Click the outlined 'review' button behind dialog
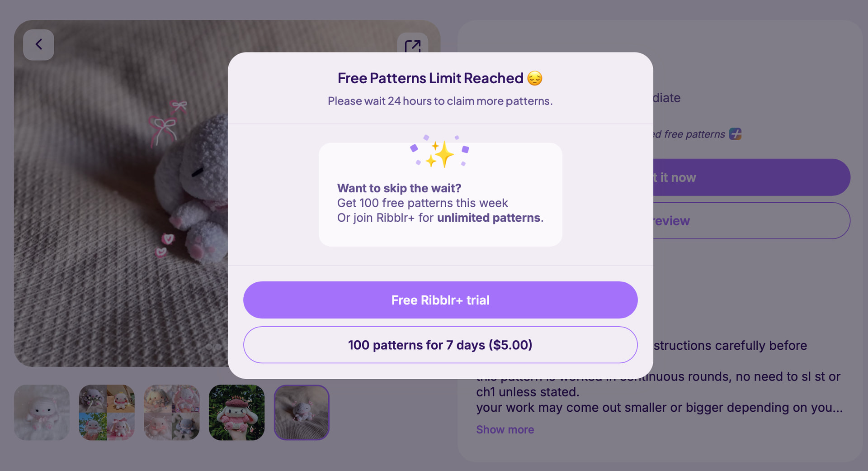 [x=750, y=221]
